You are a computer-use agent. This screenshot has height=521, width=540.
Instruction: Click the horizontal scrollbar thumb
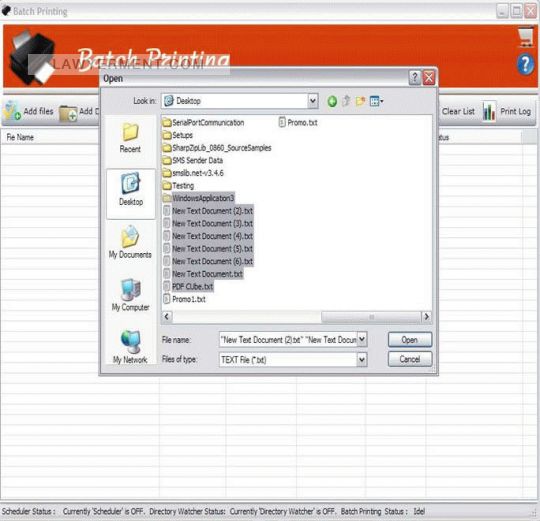point(371,316)
